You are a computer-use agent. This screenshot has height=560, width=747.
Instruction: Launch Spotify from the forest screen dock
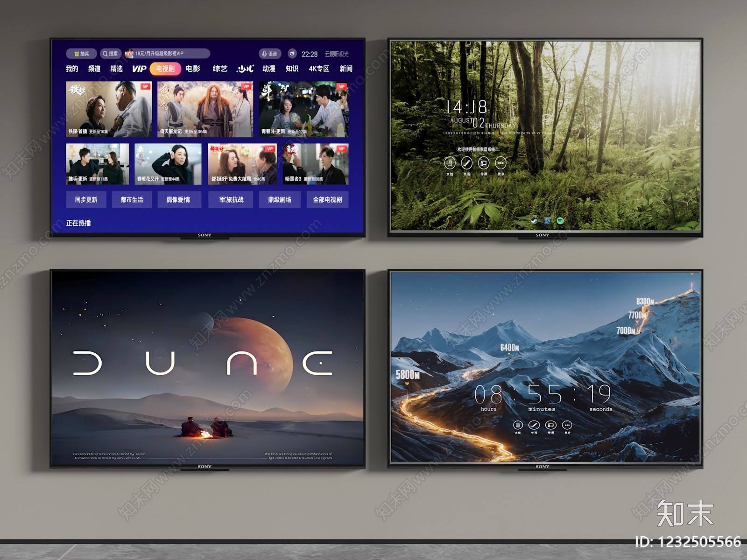pos(560,221)
